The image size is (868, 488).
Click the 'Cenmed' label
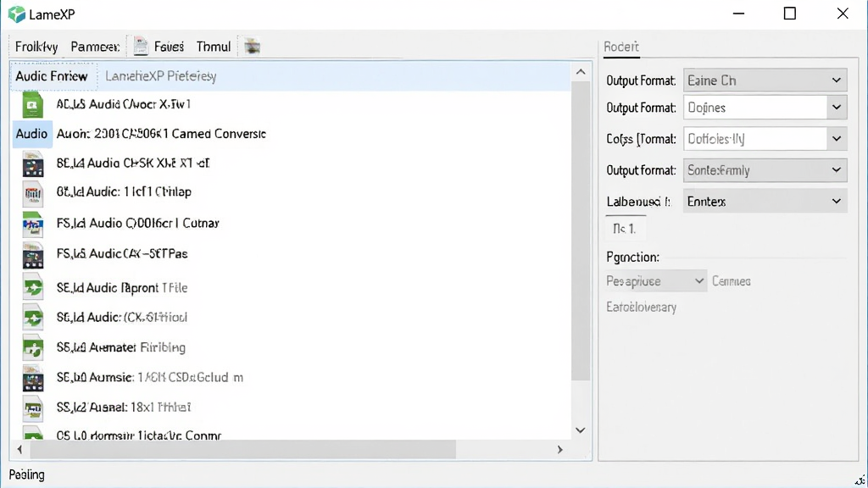732,281
